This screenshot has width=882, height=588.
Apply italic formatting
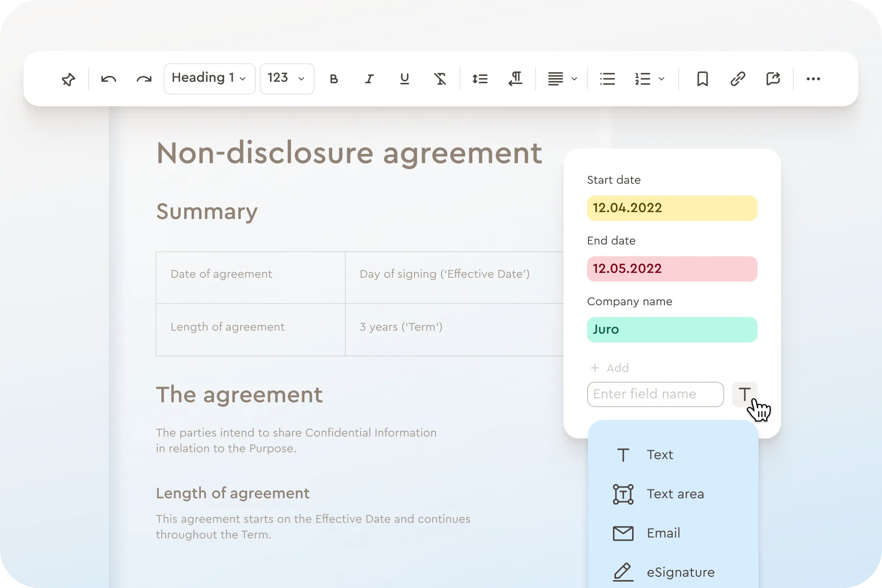(x=369, y=78)
